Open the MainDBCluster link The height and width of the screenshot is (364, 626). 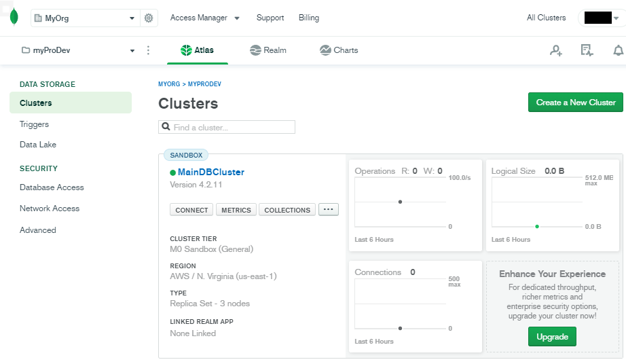click(210, 172)
